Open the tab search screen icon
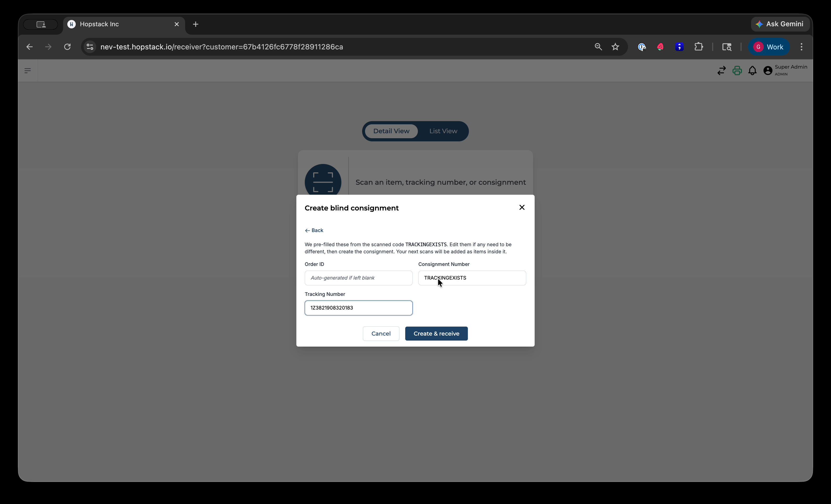Screen dimensions: 831x504 tap(727, 47)
